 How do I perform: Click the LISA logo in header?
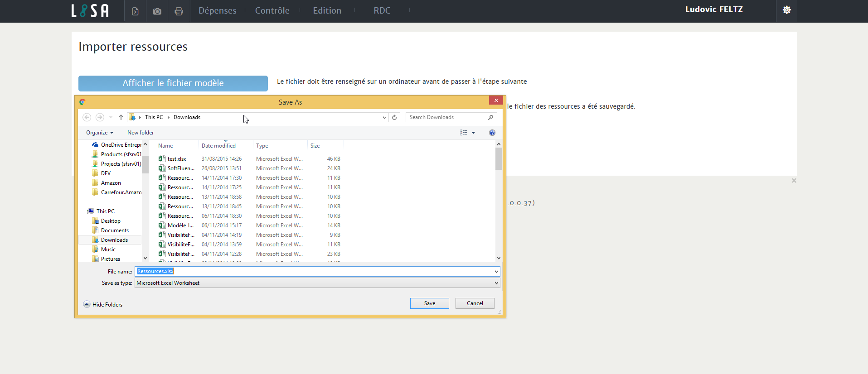[90, 11]
